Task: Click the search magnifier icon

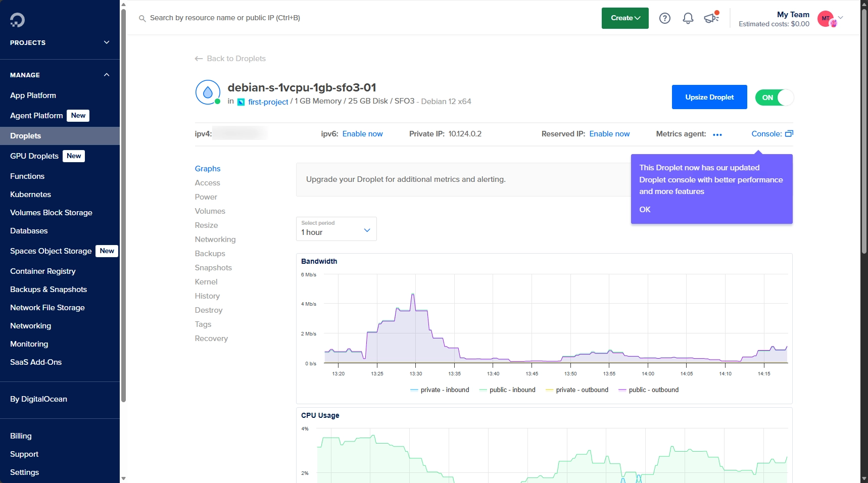Action: (142, 18)
